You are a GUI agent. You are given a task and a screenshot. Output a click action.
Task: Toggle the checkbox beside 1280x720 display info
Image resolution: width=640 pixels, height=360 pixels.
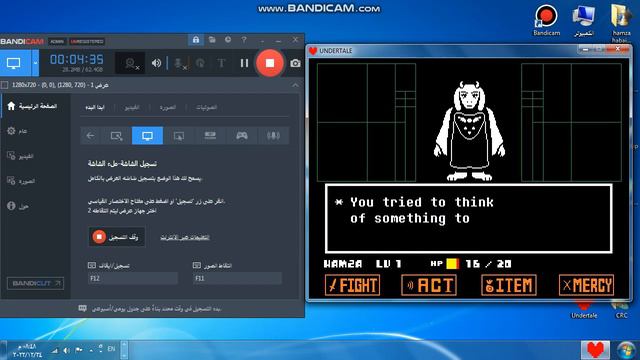(4, 85)
